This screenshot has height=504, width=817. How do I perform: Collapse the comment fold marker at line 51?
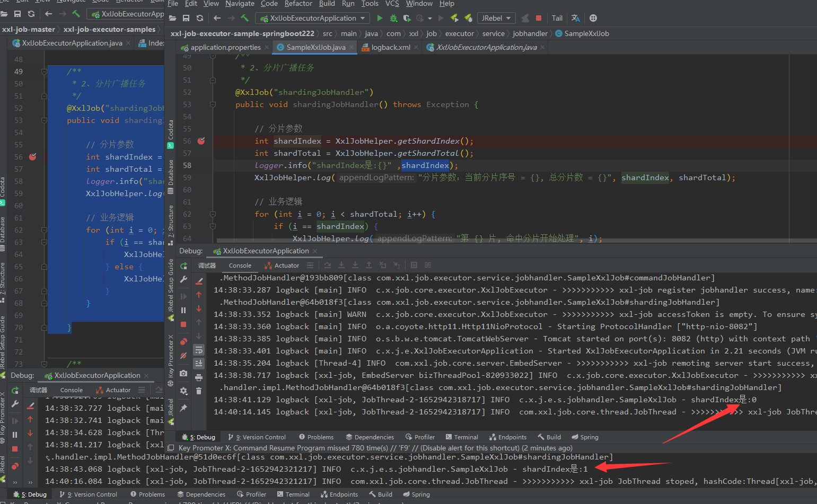tap(213, 81)
